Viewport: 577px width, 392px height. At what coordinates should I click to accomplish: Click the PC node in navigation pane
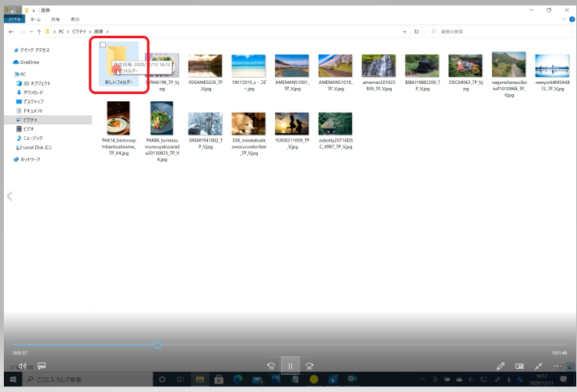pyautogui.click(x=23, y=74)
